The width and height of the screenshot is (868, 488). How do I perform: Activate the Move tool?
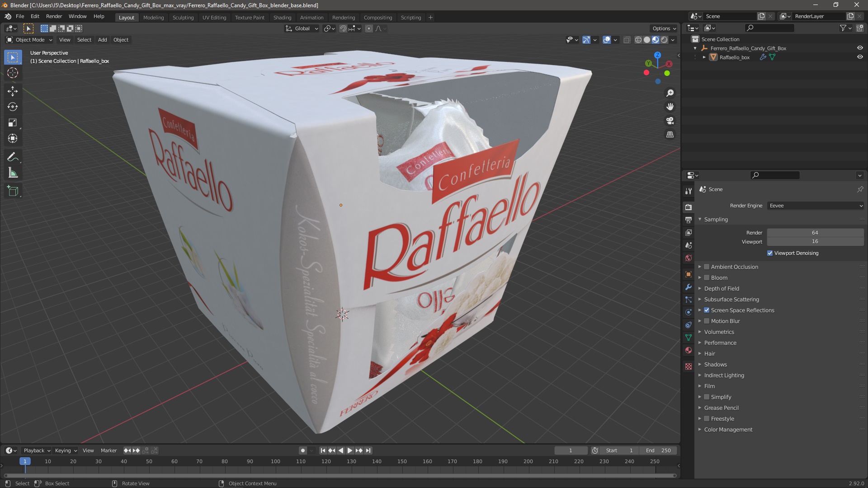pyautogui.click(x=13, y=91)
